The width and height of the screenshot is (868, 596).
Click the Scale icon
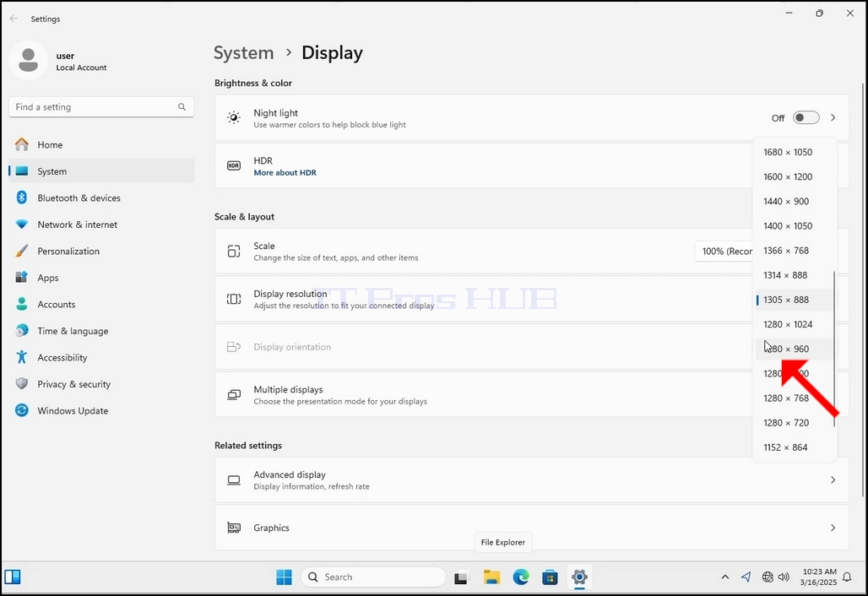234,252
